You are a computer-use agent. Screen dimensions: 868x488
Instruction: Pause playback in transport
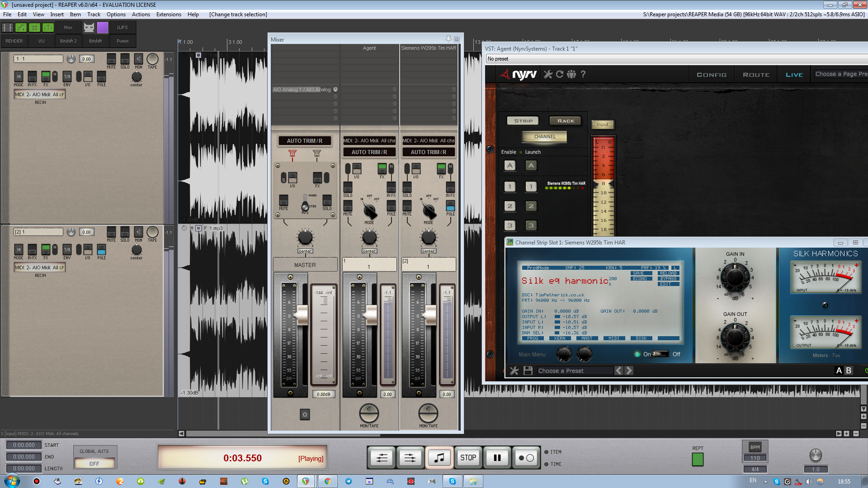click(x=497, y=458)
